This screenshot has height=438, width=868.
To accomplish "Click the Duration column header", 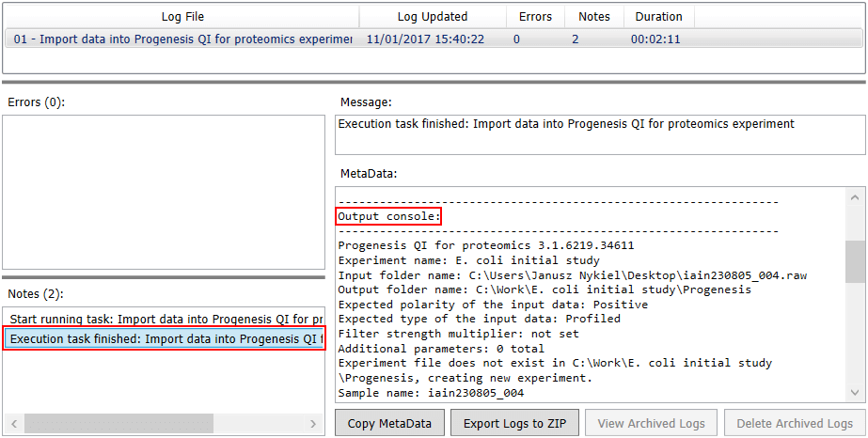I will (658, 17).
